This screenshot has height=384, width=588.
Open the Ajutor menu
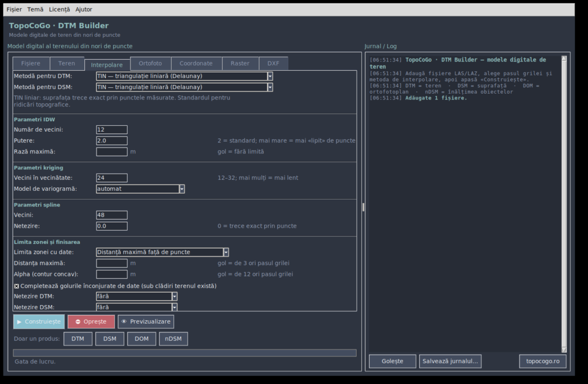[x=84, y=9]
